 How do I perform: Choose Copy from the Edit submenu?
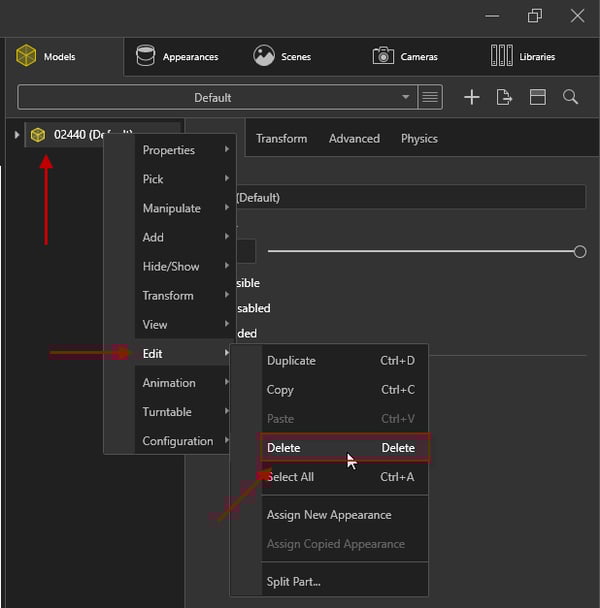coord(345,390)
